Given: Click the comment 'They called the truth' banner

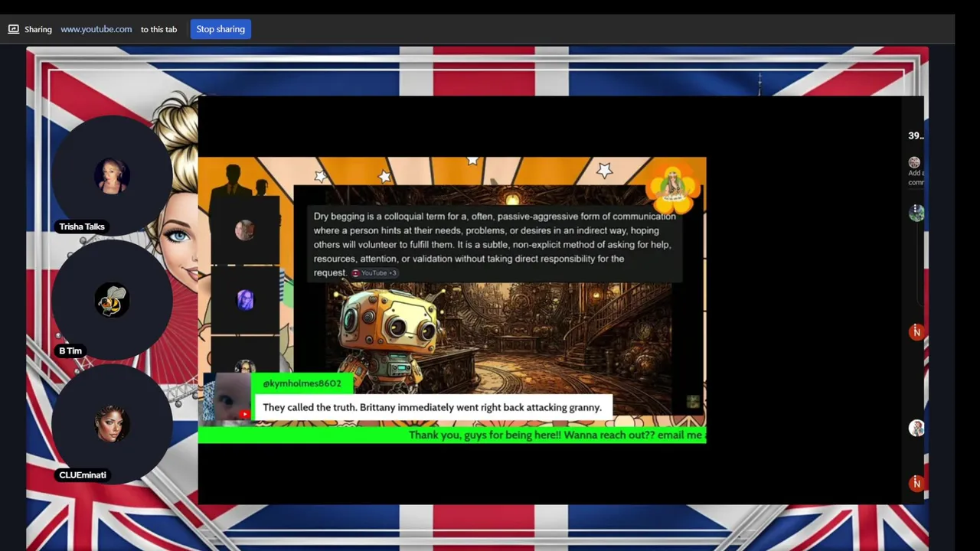Looking at the screenshot, I should pyautogui.click(x=432, y=407).
